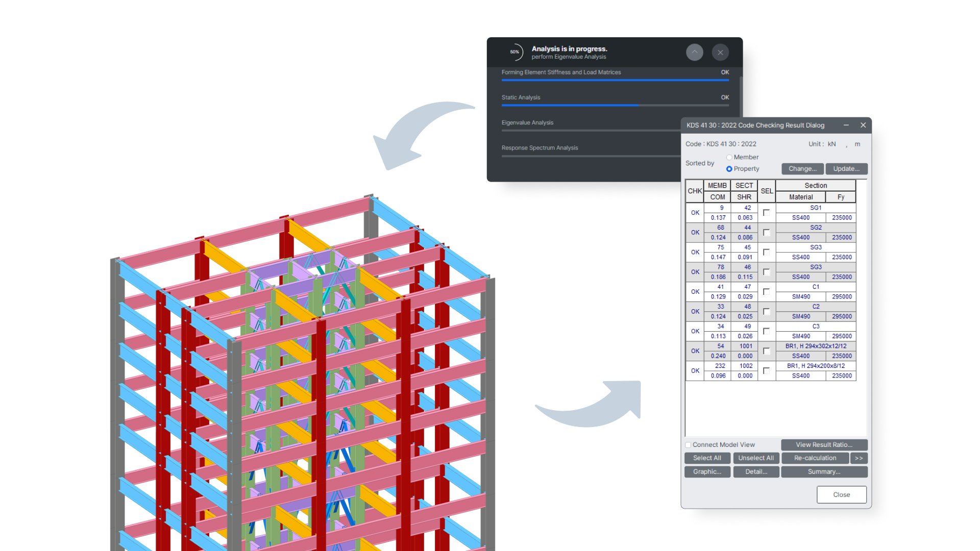Click the Unselect All button

coord(756,458)
